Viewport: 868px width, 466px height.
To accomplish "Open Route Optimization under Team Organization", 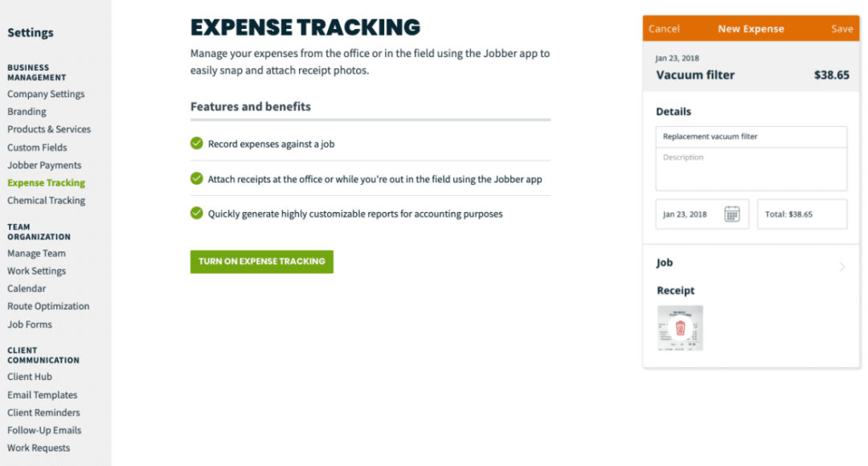I will pyautogui.click(x=49, y=306).
